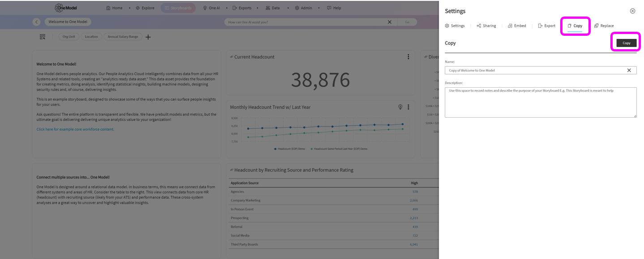
Task: Open Monthly Headcount Trend three-dot menu
Action: 408,107
